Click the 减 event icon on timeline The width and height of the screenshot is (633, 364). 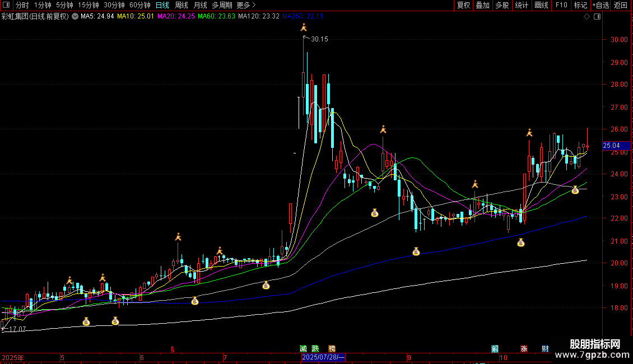pos(304,348)
